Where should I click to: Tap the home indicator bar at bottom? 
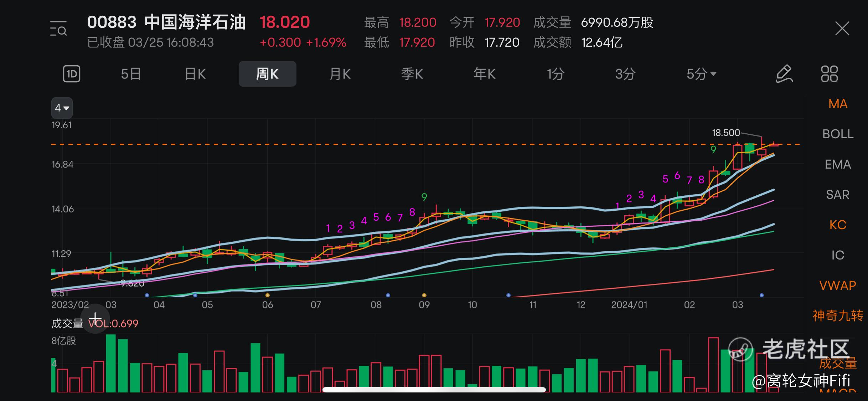click(x=434, y=390)
